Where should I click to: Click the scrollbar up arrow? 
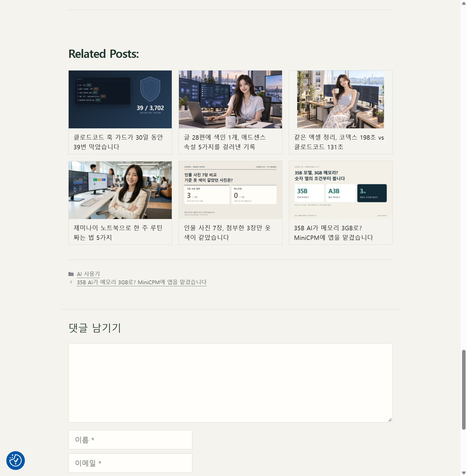464,3
